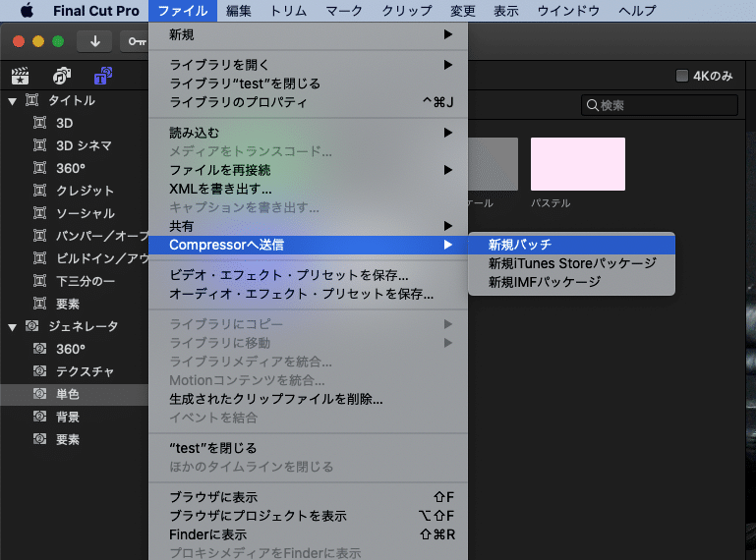Image resolution: width=756 pixels, height=560 pixels.
Task: Open the ウインドウ menu
Action: [568, 11]
